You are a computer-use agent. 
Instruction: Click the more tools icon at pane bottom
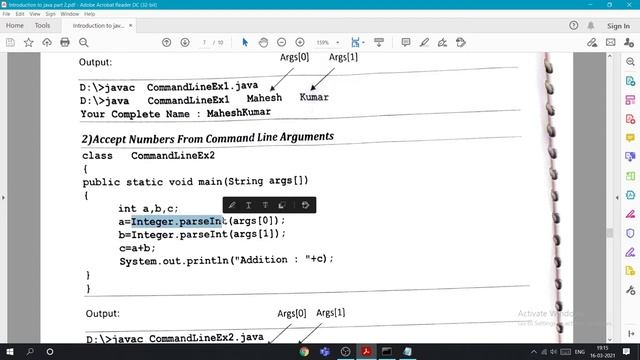pos(630,290)
